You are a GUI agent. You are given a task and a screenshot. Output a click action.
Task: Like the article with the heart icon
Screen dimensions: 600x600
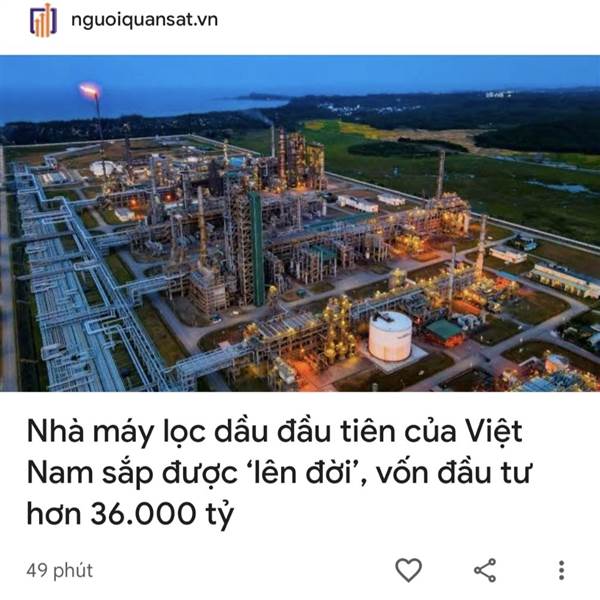coord(408,570)
